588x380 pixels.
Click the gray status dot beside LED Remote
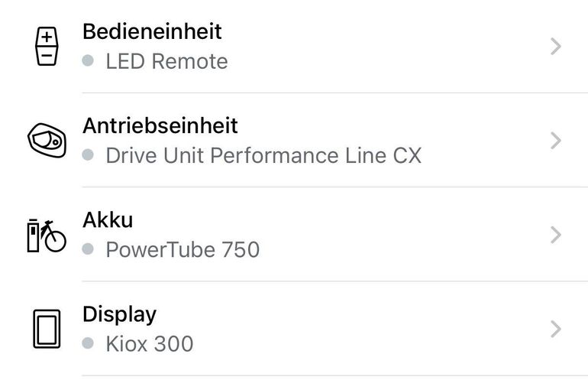[x=88, y=60]
